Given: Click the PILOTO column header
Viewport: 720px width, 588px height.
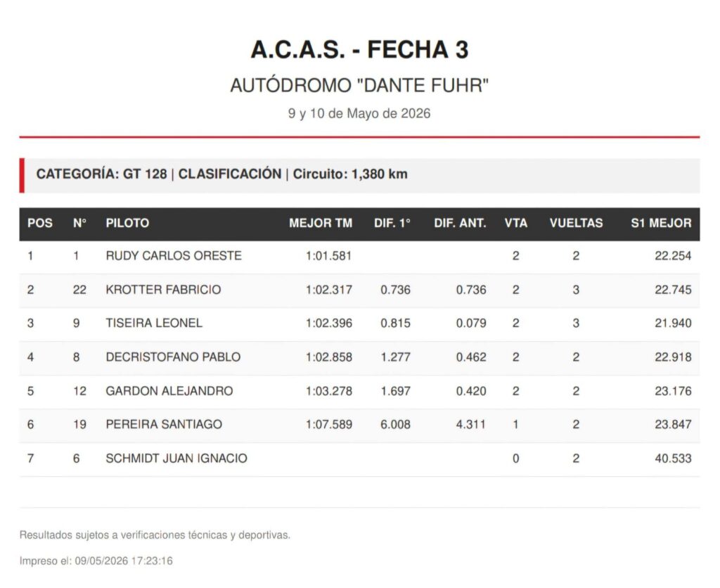Looking at the screenshot, I should 127,223.
